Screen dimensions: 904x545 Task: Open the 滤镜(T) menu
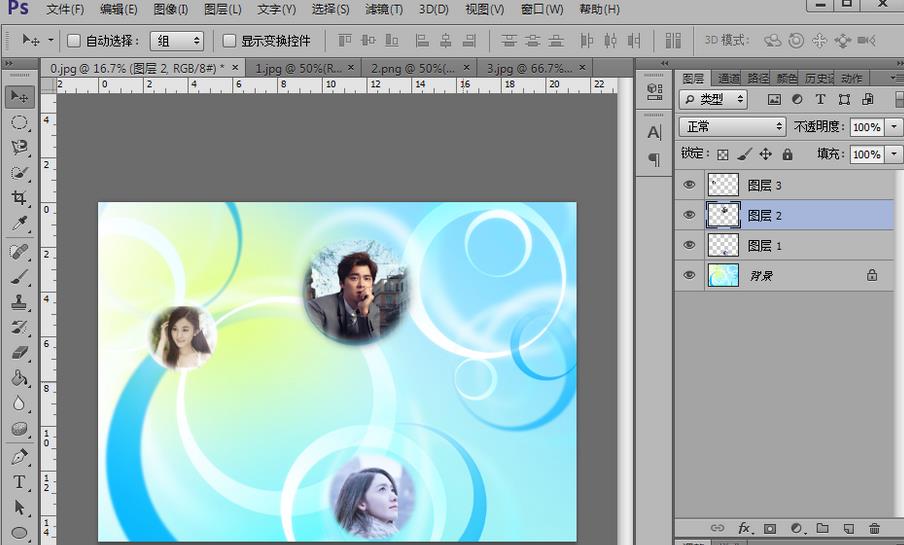[x=383, y=9]
